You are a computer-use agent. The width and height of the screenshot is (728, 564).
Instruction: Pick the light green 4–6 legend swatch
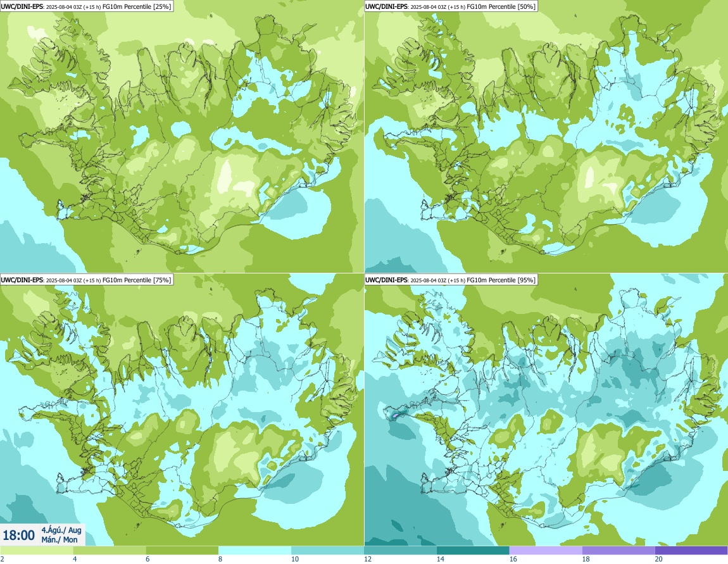(109, 551)
